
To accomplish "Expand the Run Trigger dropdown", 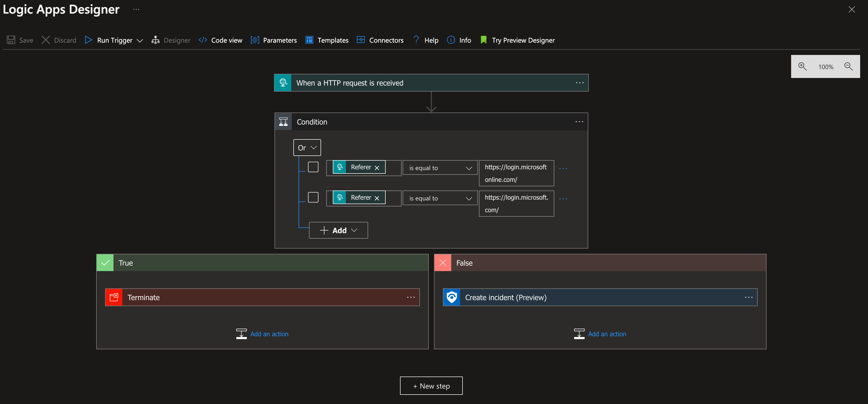I will [x=140, y=40].
